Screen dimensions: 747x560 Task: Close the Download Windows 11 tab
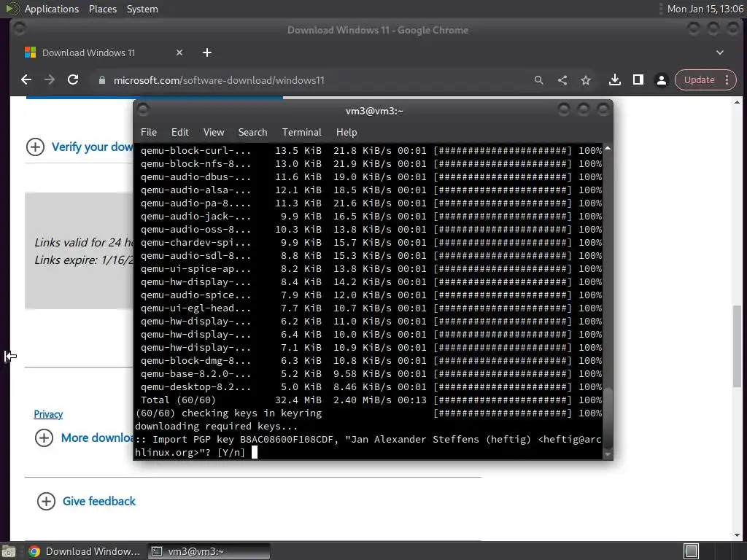pos(179,52)
